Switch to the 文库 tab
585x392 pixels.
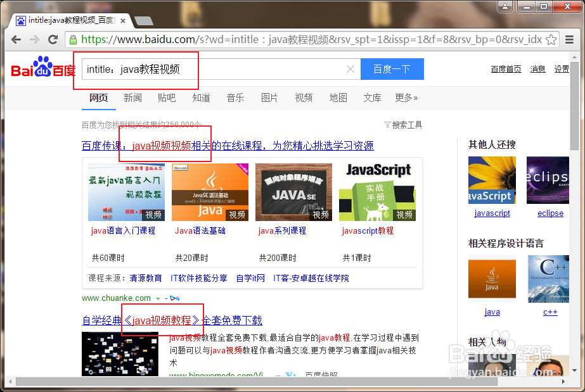[x=372, y=98]
